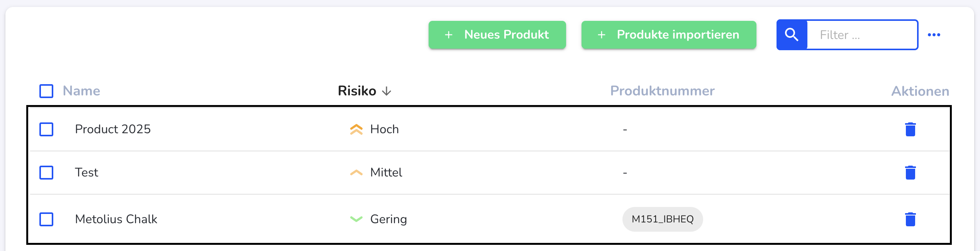Select the Test row checkbox
The height and width of the screenshot is (251, 980).
(x=46, y=173)
